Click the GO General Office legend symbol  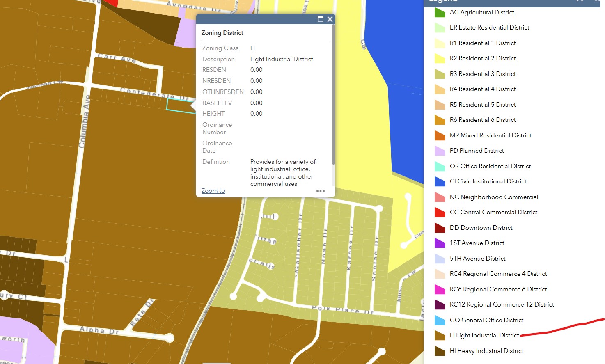(x=440, y=320)
